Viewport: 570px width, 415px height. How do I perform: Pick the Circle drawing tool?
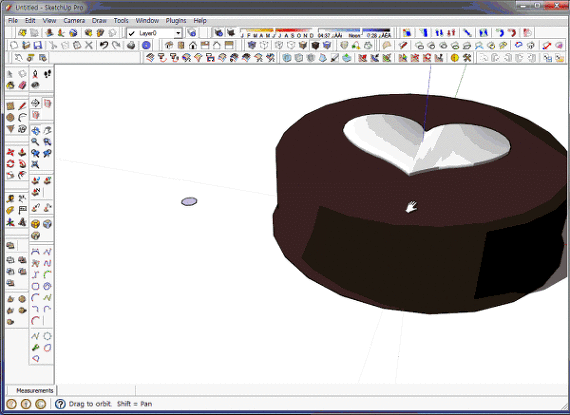(x=10, y=117)
